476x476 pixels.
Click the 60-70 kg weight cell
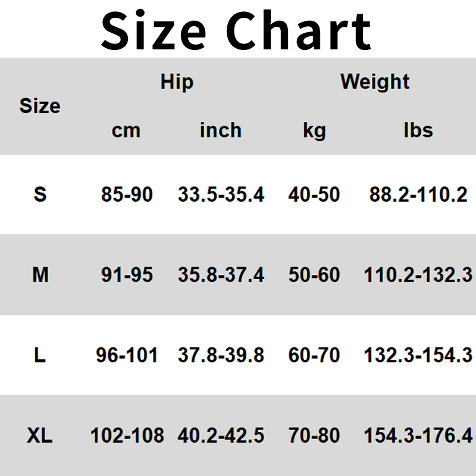pos(314,355)
